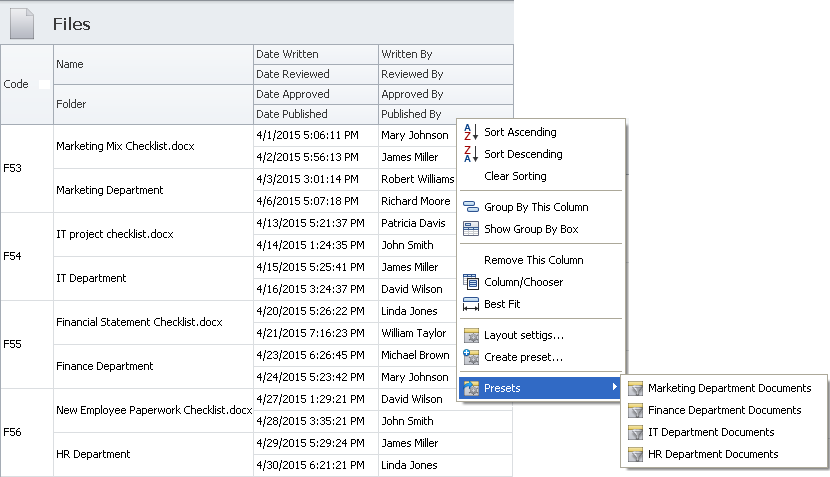Click the Create preset icon
The width and height of the screenshot is (830, 477).
(x=471, y=357)
